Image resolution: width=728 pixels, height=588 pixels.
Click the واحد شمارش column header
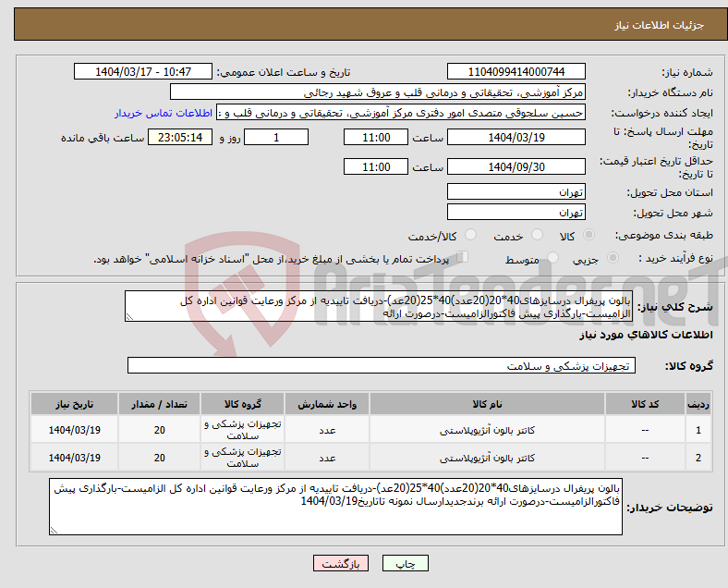(327, 404)
